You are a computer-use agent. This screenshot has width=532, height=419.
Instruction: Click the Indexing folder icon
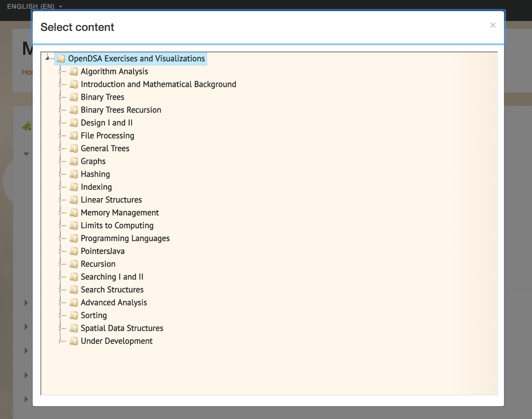click(x=74, y=187)
